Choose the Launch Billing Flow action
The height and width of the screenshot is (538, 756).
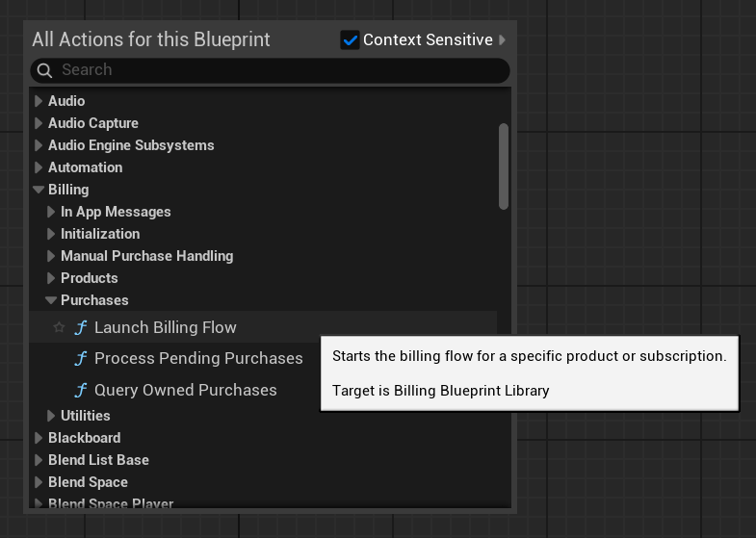point(165,327)
